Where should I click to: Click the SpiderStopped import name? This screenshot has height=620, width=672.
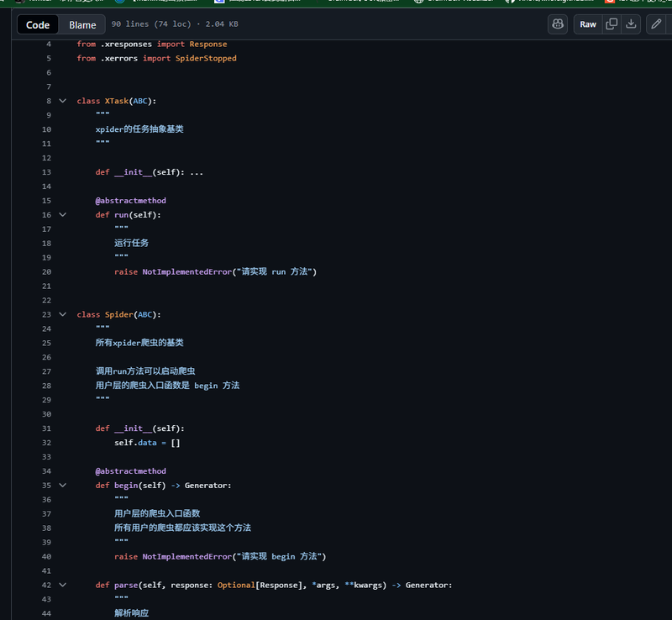pos(206,59)
